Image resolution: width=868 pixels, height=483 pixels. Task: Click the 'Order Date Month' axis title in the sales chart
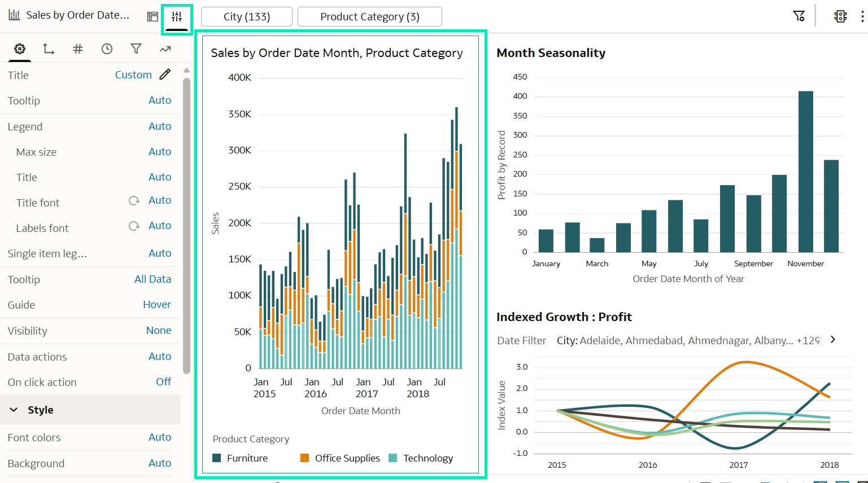[361, 411]
